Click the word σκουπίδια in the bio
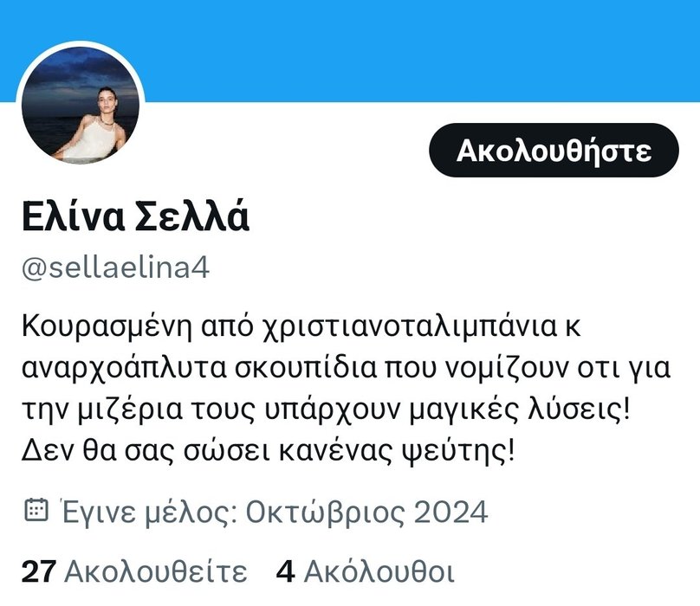 [x=307, y=369]
